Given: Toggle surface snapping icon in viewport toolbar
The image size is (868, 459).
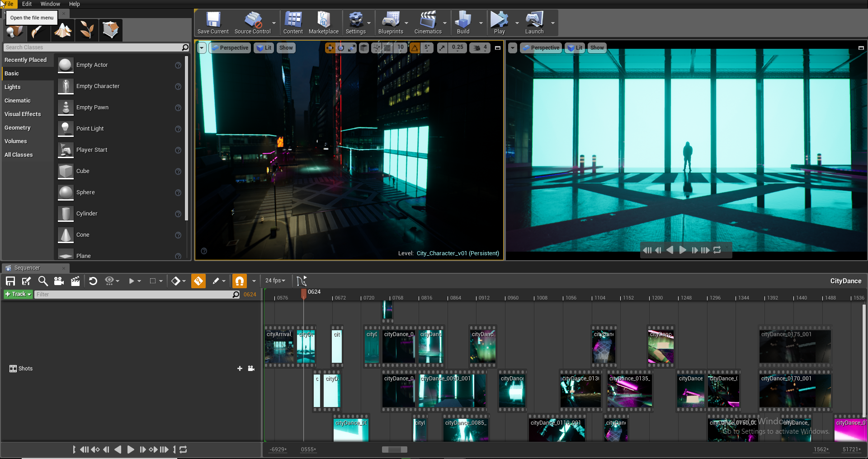Looking at the screenshot, I should [x=376, y=48].
